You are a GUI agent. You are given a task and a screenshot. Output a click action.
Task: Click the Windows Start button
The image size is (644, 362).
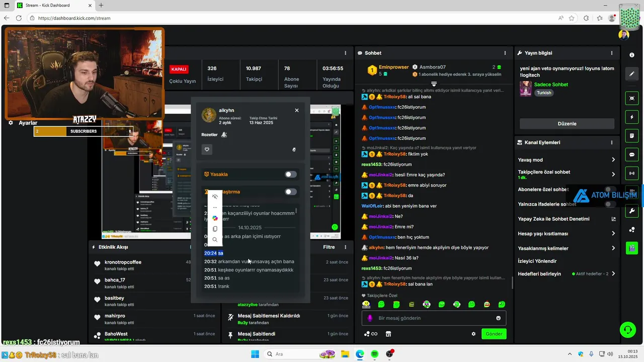255,354
